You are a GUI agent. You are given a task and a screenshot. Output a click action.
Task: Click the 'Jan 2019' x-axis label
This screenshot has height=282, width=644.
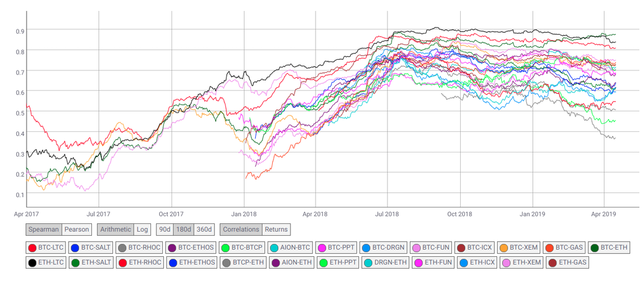(533, 214)
